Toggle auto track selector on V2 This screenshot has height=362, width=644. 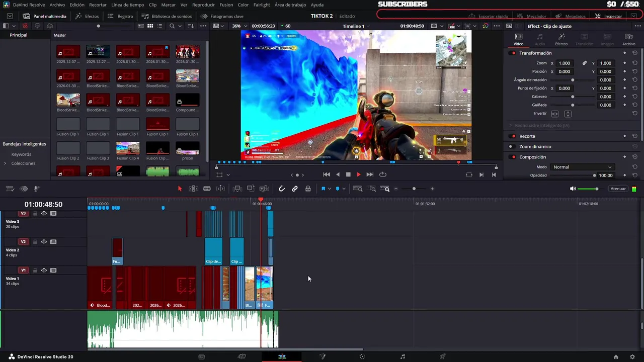[x=44, y=242]
